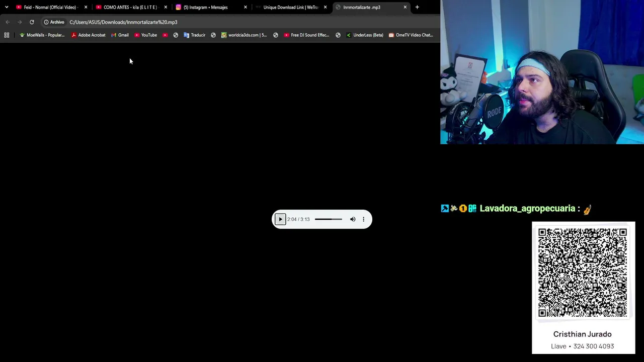Open the globe bookmark just before Traducir

(176, 35)
